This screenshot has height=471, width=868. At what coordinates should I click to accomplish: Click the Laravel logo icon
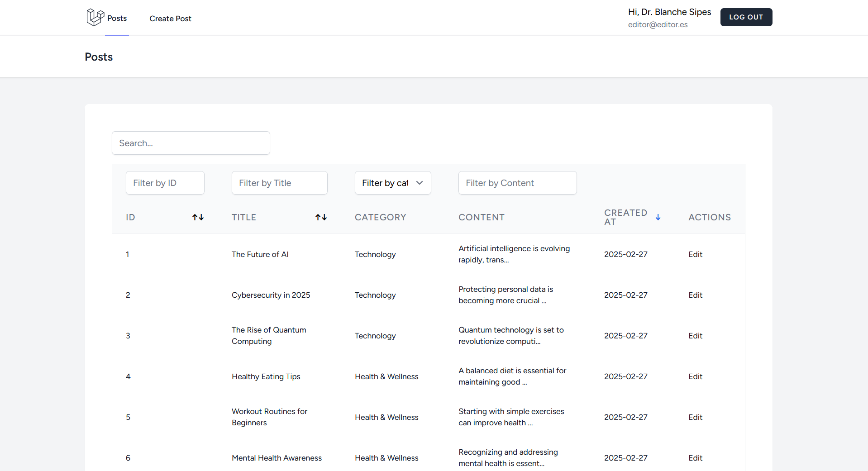tap(95, 18)
